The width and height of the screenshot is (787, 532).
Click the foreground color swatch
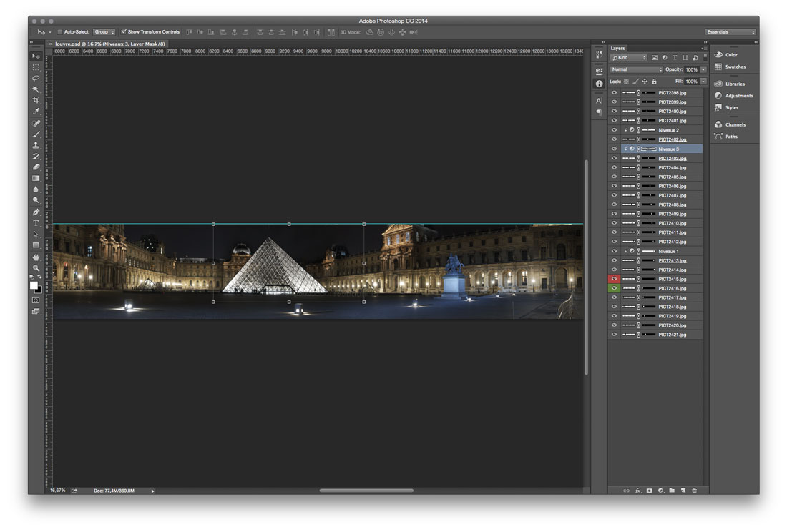(x=34, y=285)
